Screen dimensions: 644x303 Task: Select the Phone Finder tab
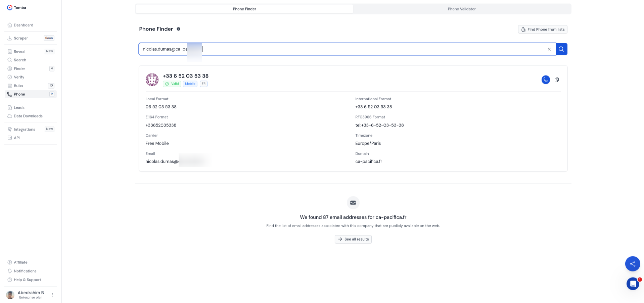tap(244, 9)
